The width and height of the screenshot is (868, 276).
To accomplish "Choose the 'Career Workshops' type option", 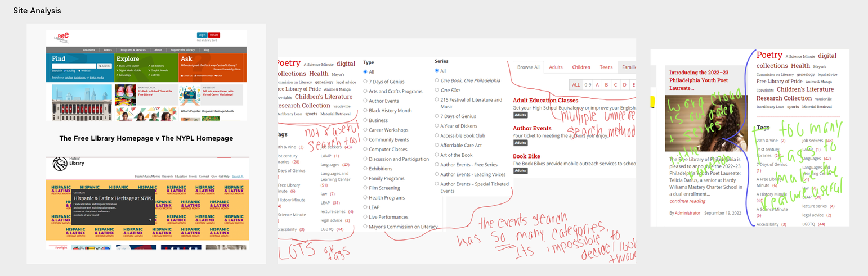I will pyautogui.click(x=365, y=130).
